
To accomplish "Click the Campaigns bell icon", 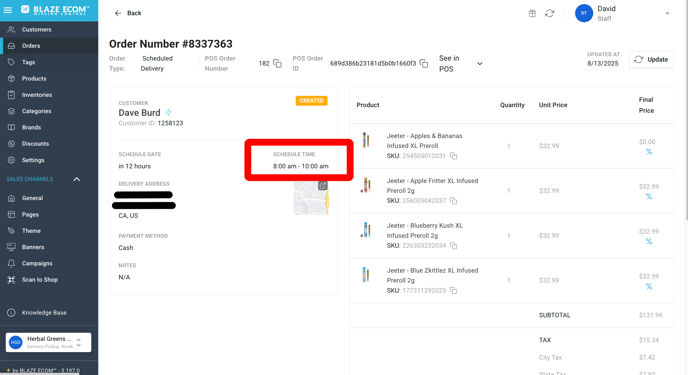I will tap(11, 263).
